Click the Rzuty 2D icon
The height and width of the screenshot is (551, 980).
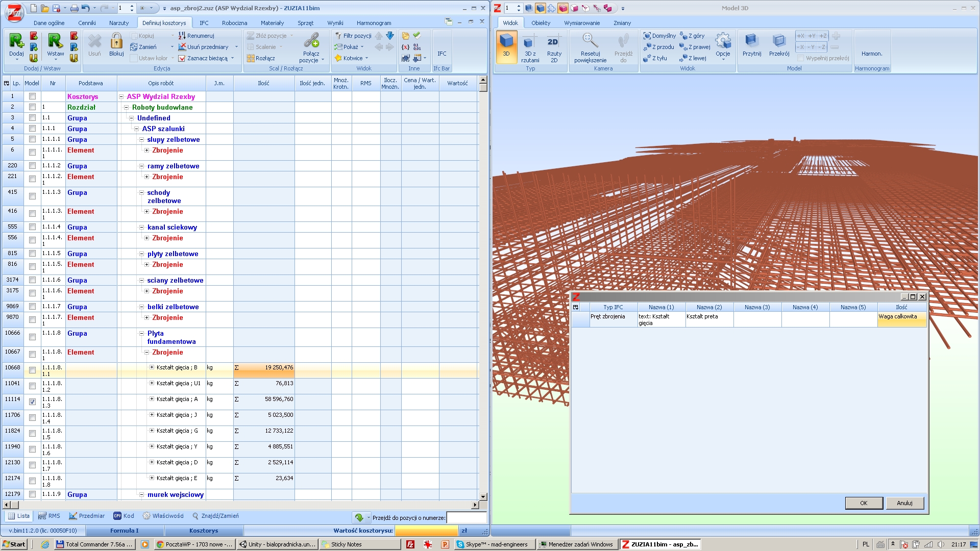click(x=553, y=42)
